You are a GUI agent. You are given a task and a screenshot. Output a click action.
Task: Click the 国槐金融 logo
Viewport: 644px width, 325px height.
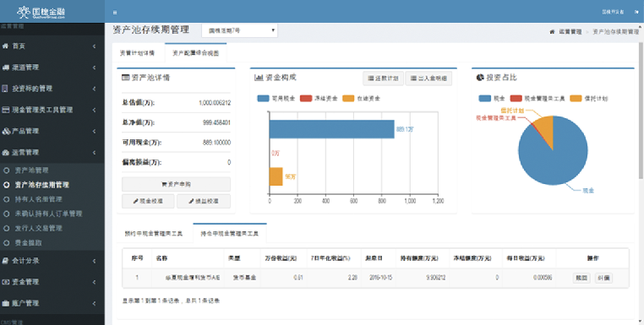(x=41, y=13)
